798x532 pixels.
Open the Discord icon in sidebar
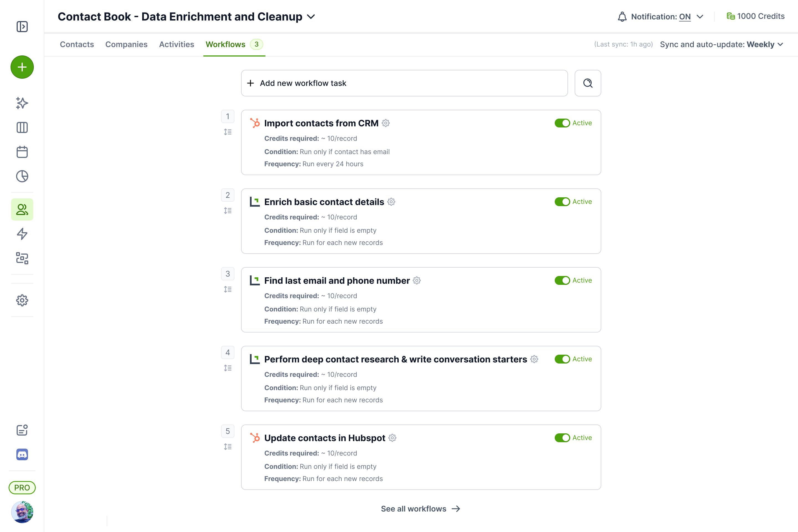tap(22, 454)
